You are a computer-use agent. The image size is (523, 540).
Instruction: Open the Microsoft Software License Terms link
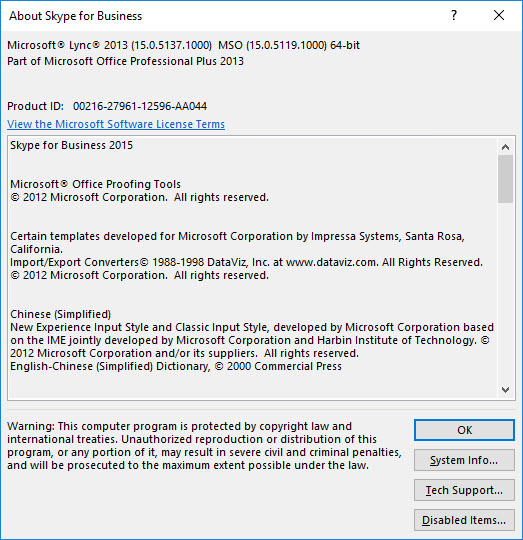pos(116,124)
